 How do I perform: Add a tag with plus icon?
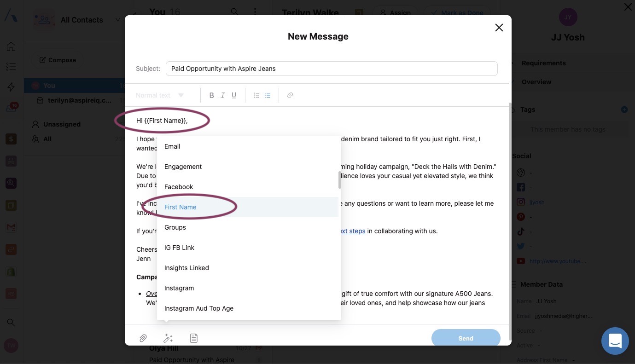click(624, 110)
